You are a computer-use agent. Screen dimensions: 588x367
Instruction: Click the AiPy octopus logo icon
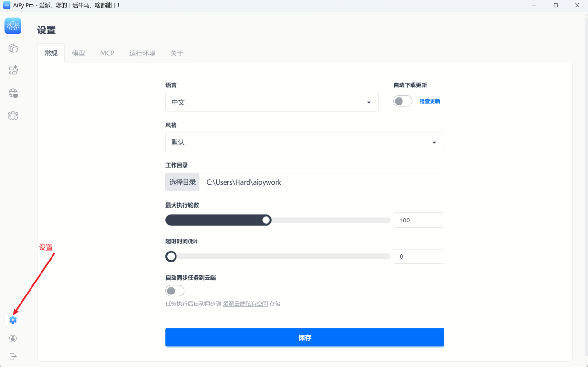[13, 26]
